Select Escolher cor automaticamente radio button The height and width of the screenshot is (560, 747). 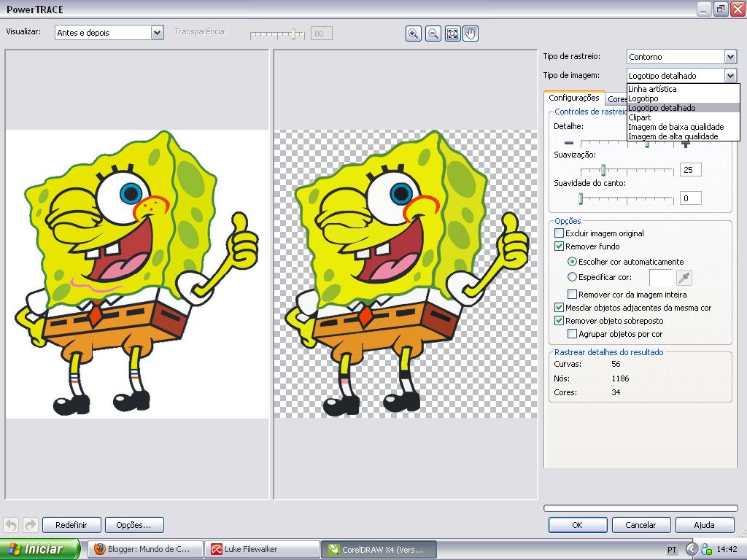coord(572,262)
